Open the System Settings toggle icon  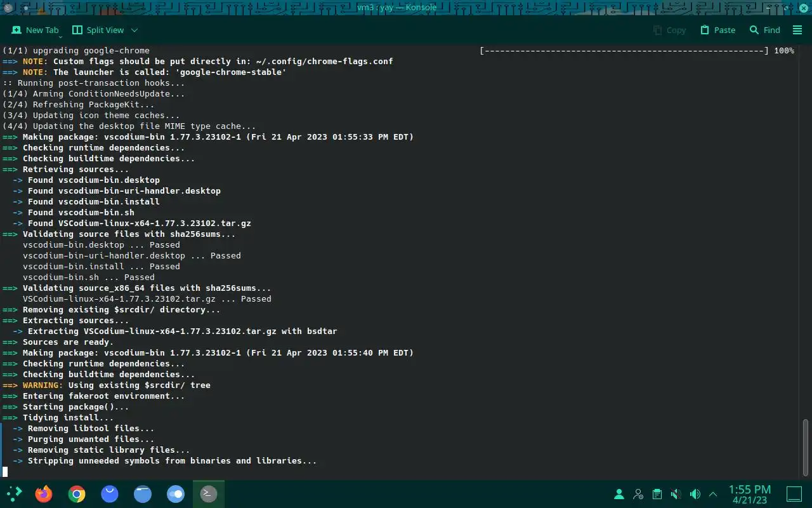tap(176, 494)
